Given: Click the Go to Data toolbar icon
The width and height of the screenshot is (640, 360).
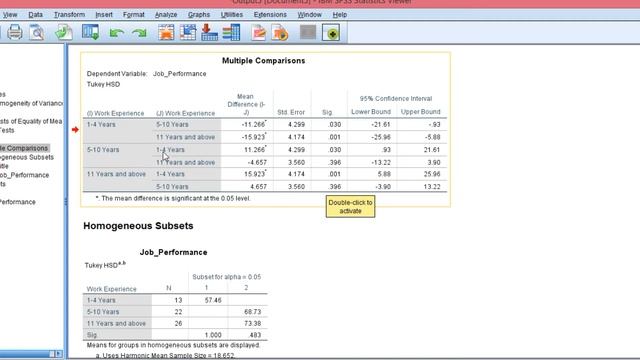Looking at the screenshot, I should pos(166,32).
